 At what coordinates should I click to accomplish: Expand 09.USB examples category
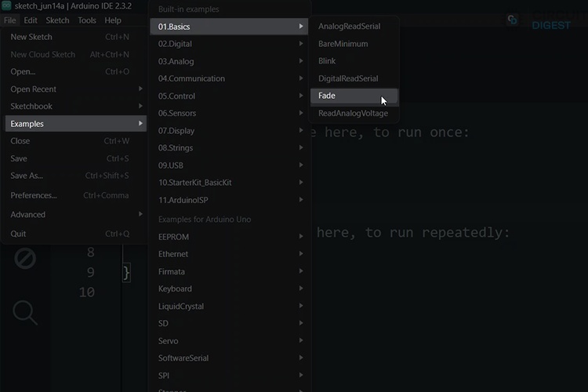tap(229, 165)
